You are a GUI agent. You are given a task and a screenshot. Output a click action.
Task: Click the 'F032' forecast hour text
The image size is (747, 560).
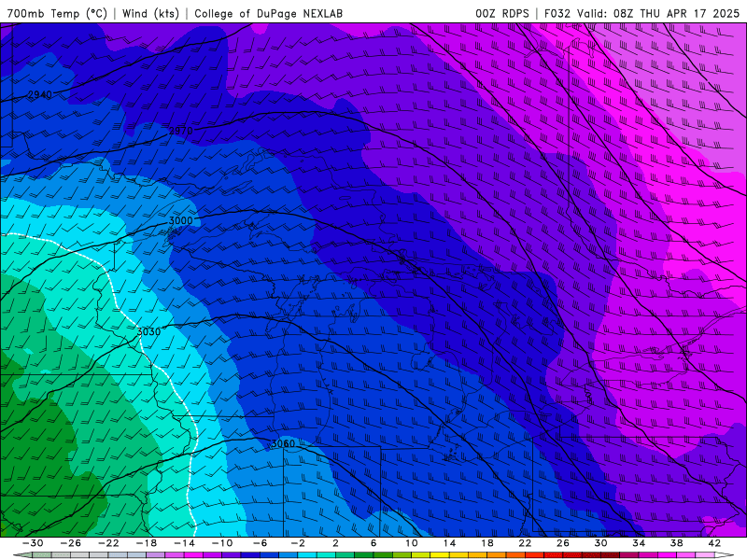coord(557,13)
